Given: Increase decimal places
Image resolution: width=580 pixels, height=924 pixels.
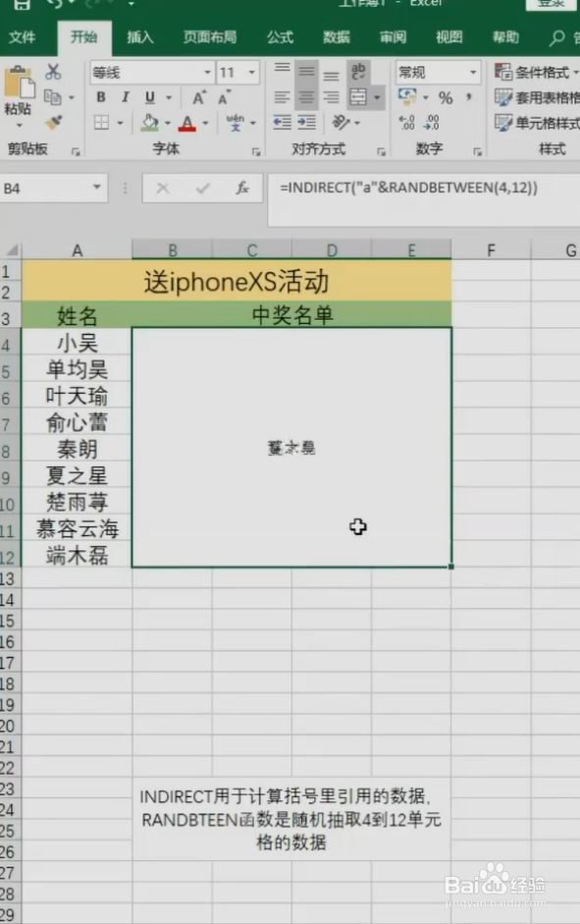Looking at the screenshot, I should pos(407,122).
